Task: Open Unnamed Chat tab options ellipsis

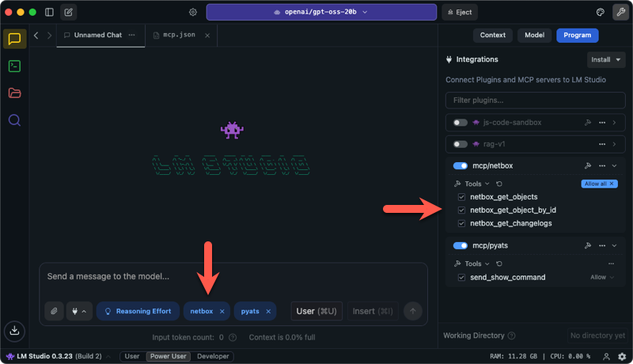Action: (131, 35)
